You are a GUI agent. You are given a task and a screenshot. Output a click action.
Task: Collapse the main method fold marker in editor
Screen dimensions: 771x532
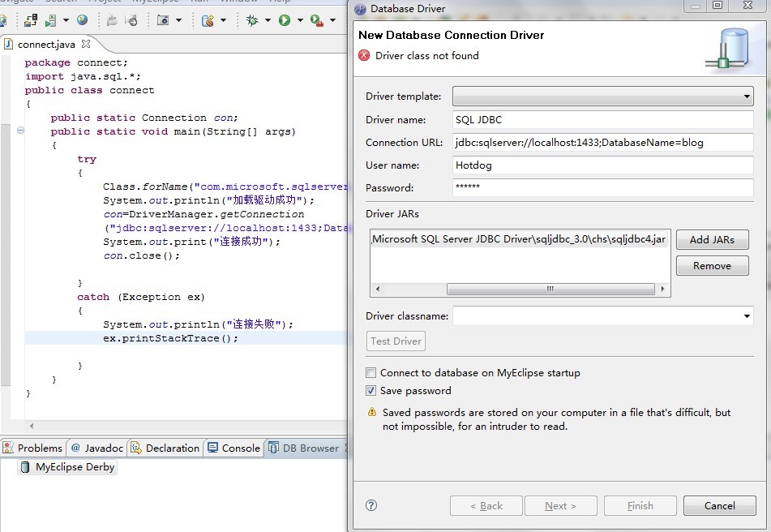click(x=20, y=131)
